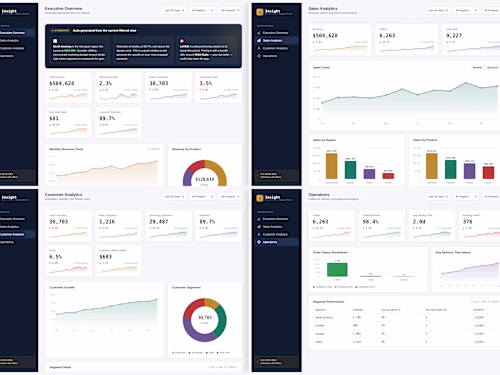Click Sales Analytics bar icon in Sales Analytics sidebar

coord(259,40)
